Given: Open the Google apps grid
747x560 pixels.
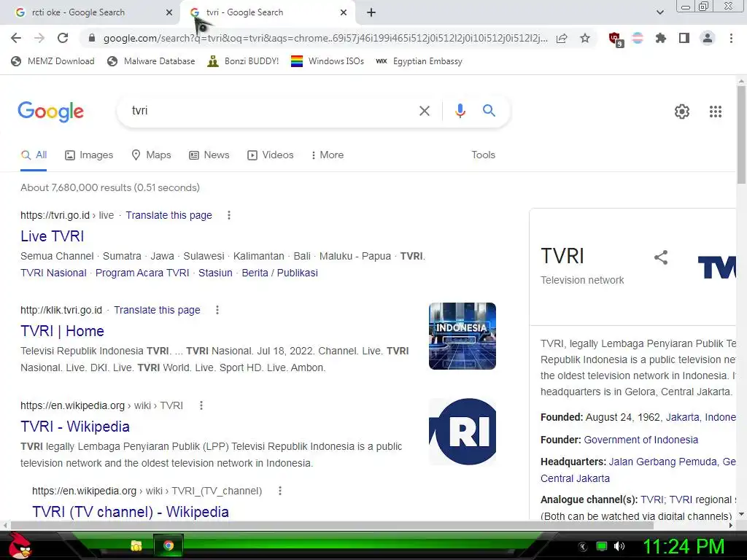Looking at the screenshot, I should coord(715,112).
